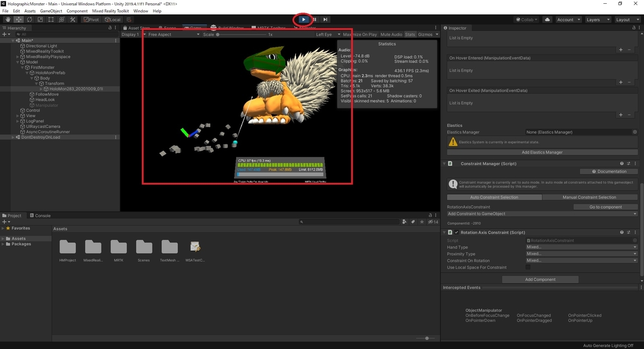Select the Scale tool in toolbar
This screenshot has height=349, width=644.
pos(40,19)
